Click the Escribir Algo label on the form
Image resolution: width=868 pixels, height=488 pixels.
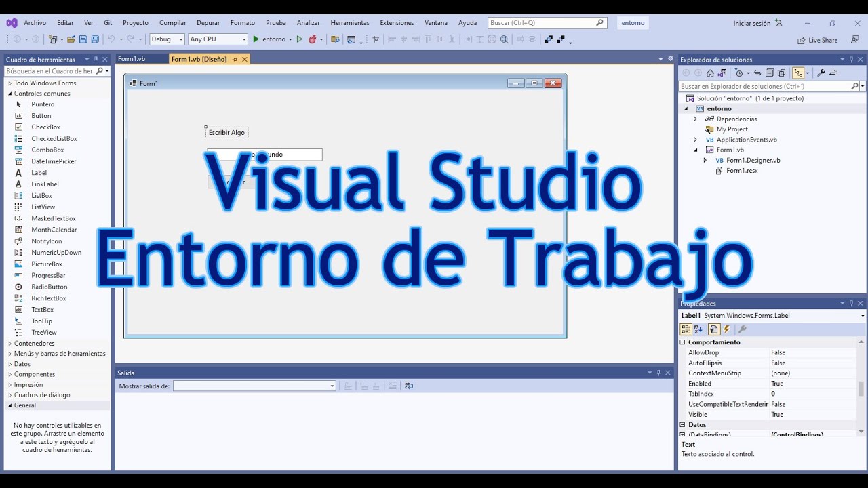point(226,132)
